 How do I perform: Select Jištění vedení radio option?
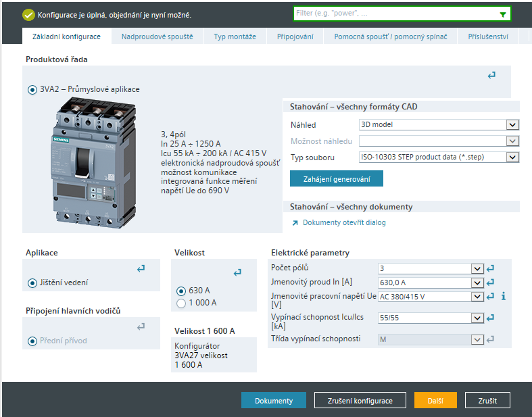(x=32, y=283)
